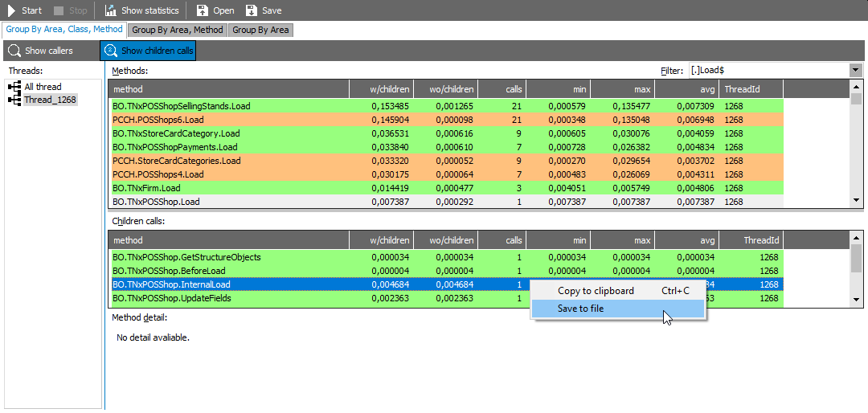This screenshot has height=413, width=868.
Task: Choose Save to file menu entry
Action: 580,309
